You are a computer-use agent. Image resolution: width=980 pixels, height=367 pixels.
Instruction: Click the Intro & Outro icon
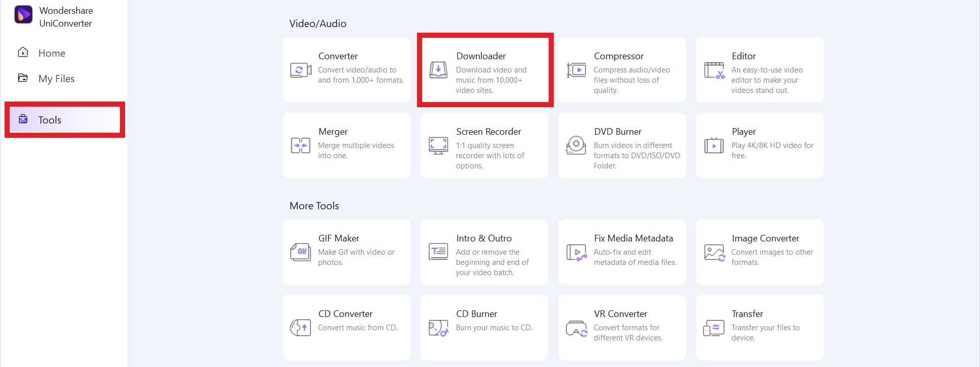click(438, 252)
